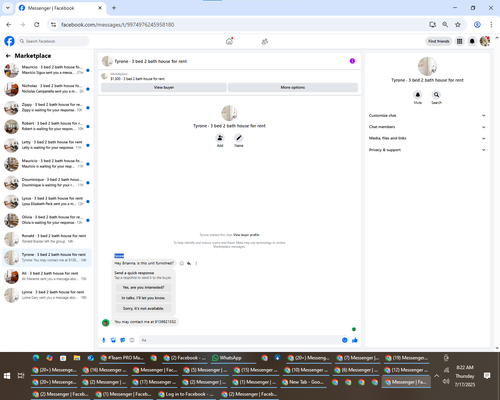This screenshot has width=500, height=400.
Task: Open Nicholas conversation in Marketplace list
Action: (47, 89)
